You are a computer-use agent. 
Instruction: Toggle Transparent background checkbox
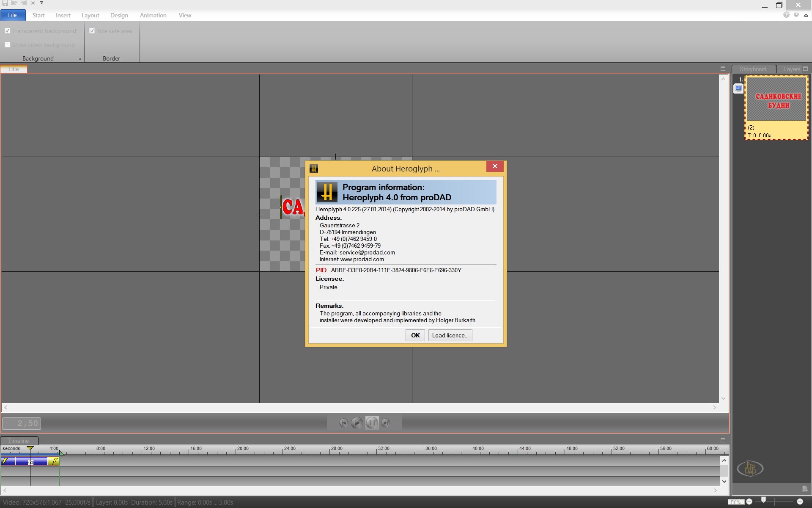point(7,31)
